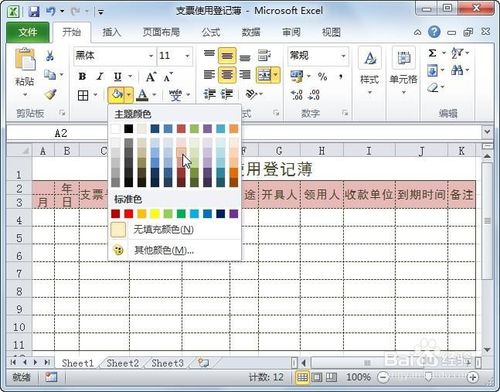Expand the Merge and Center dropdown arrow
The image size is (500, 392).
click(276, 75)
